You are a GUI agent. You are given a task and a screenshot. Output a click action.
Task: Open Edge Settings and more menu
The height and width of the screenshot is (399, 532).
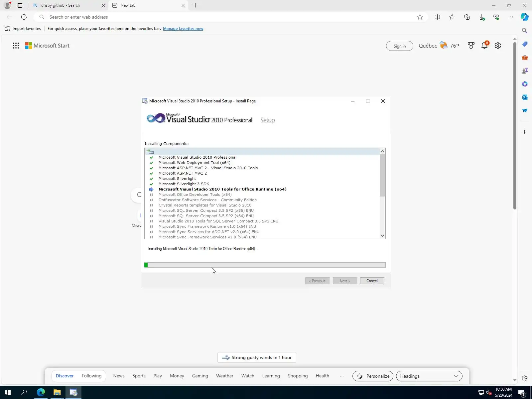(x=511, y=17)
